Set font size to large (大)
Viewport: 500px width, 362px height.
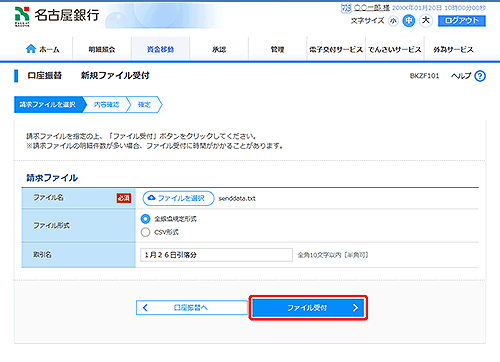(426, 21)
